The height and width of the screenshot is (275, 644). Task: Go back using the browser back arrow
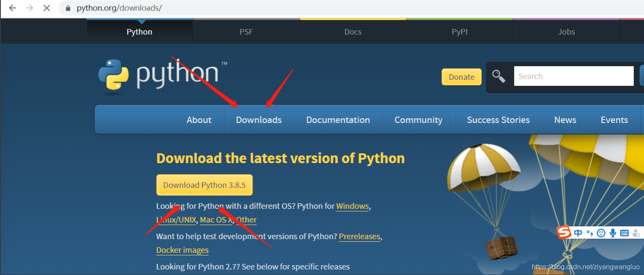[x=12, y=8]
